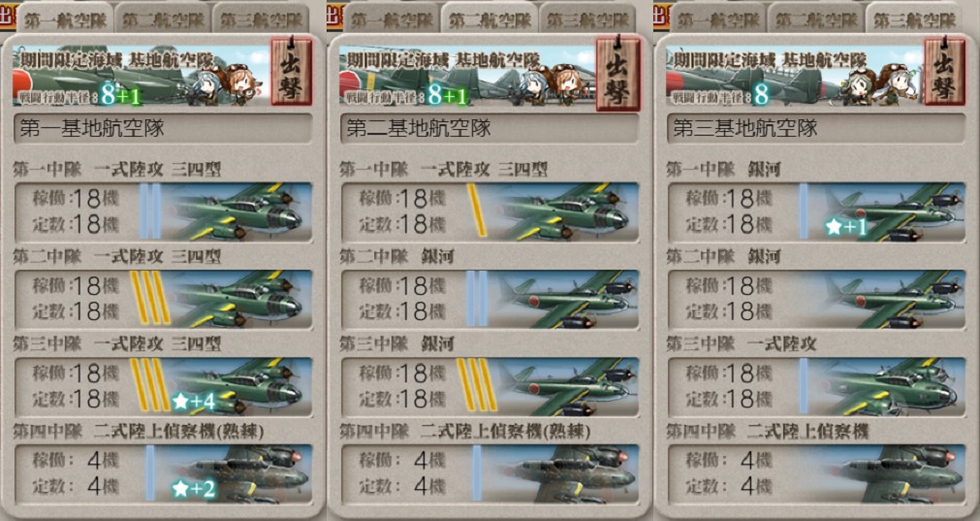Screen dimensions: 980x521
Task: Open 第一航空隊 tab in right panel
Action: click(718, 19)
